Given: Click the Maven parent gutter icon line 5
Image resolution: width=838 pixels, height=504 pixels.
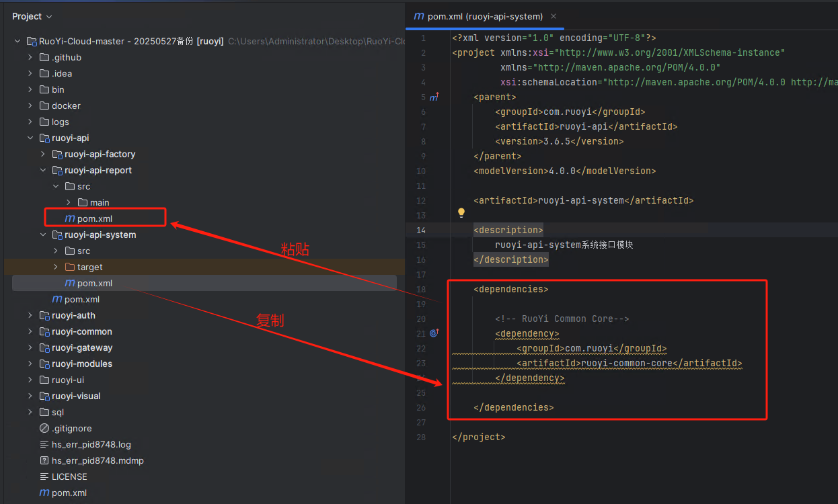Looking at the screenshot, I should click(434, 97).
